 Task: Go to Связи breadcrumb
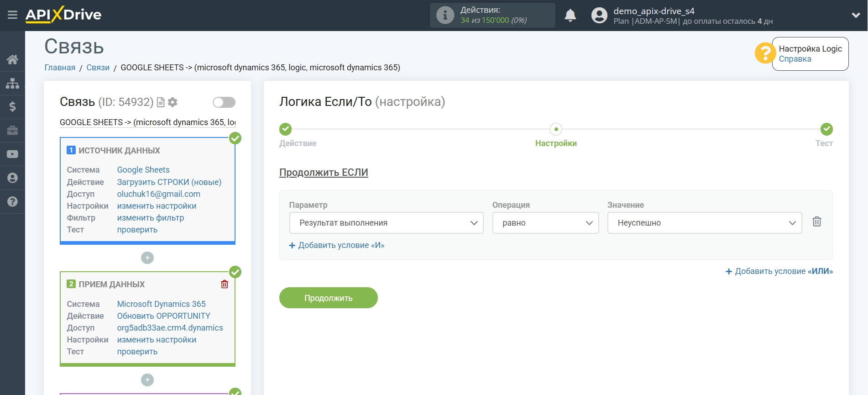[98, 68]
